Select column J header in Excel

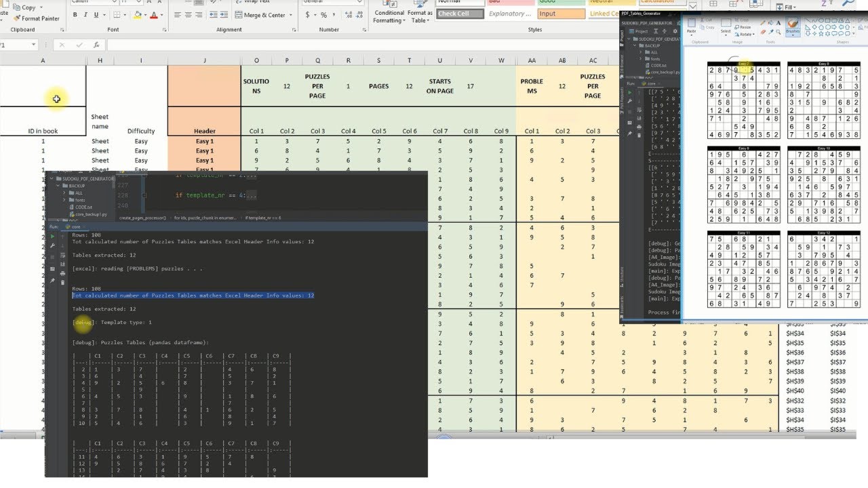(x=204, y=60)
